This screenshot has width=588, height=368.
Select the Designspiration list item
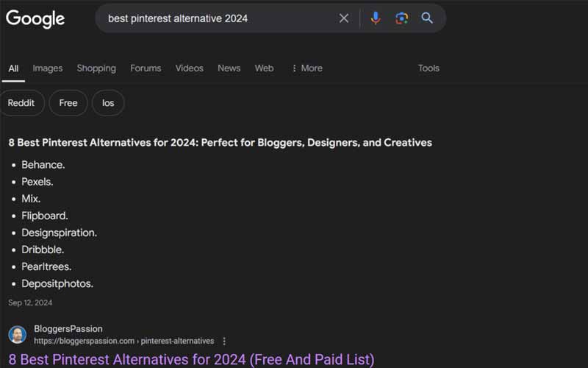60,233
